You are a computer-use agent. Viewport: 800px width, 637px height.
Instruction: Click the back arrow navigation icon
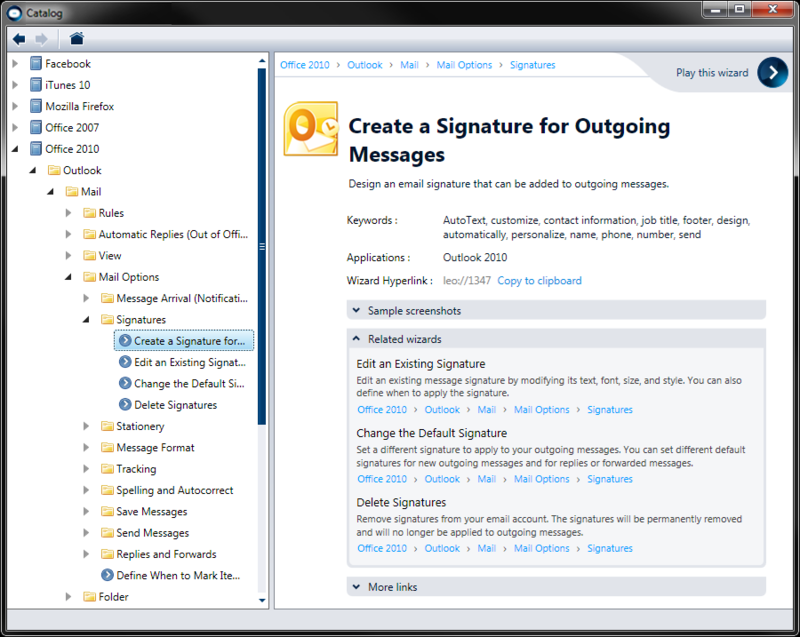tap(19, 39)
